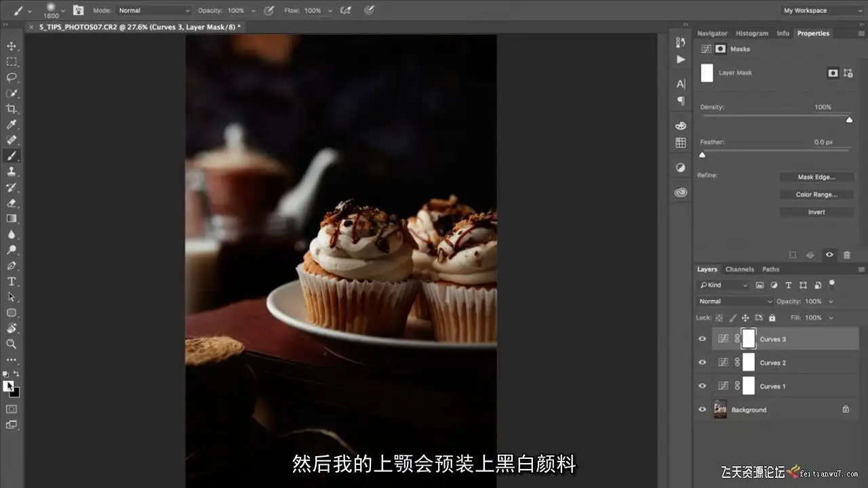Select the Brush tool in the toolbox
This screenshot has width=868, height=488.
coord(12,156)
